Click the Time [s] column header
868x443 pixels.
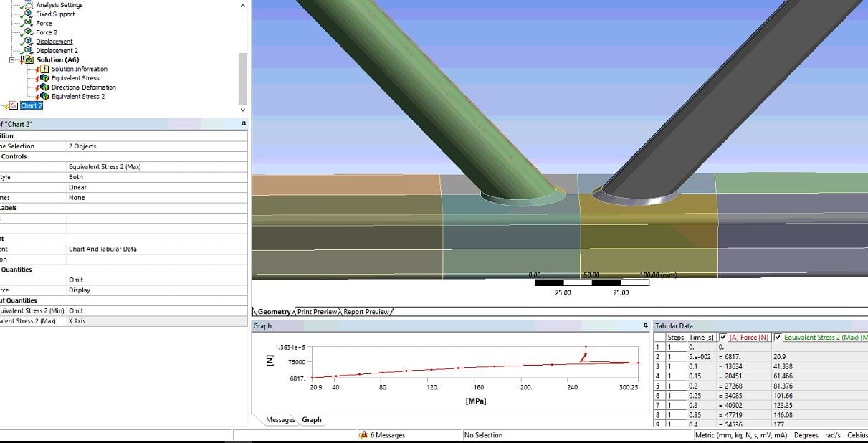pyautogui.click(x=701, y=338)
